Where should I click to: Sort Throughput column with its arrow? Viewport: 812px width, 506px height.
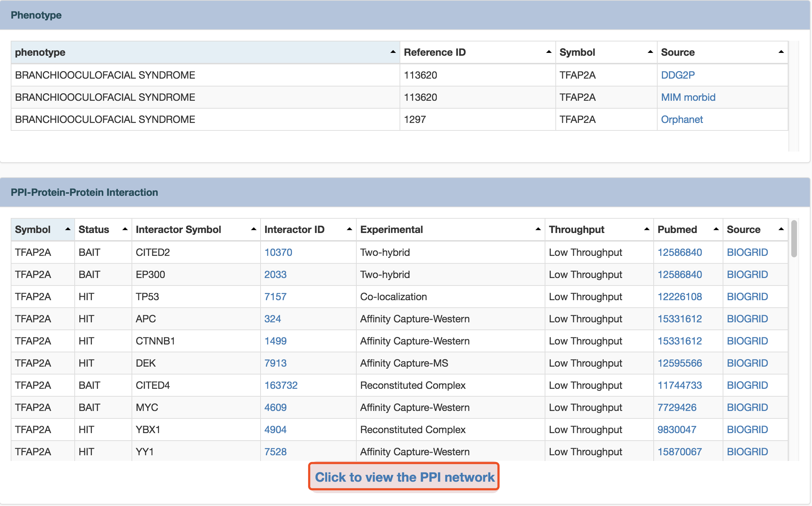click(647, 229)
